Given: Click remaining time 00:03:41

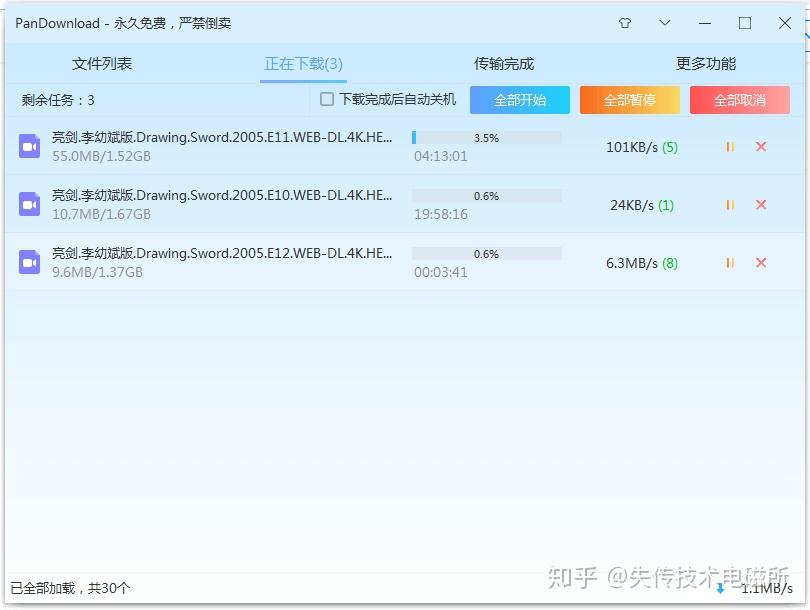Looking at the screenshot, I should [441, 272].
